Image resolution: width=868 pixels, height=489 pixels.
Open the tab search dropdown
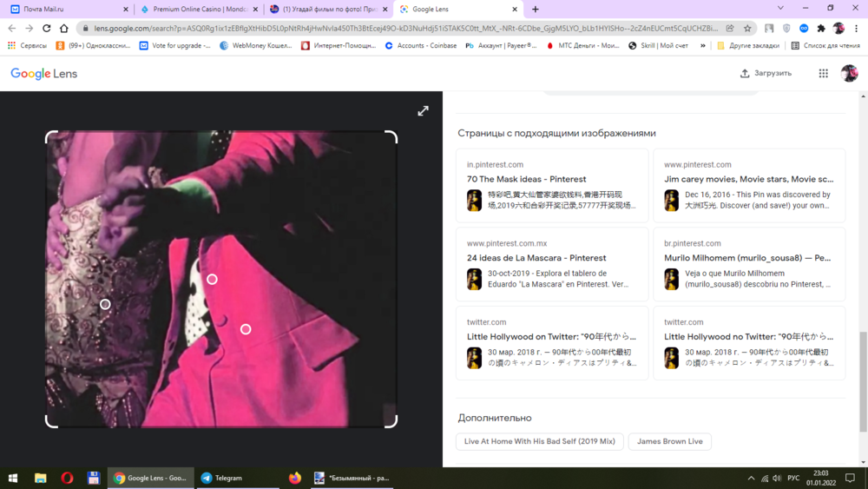click(x=780, y=8)
